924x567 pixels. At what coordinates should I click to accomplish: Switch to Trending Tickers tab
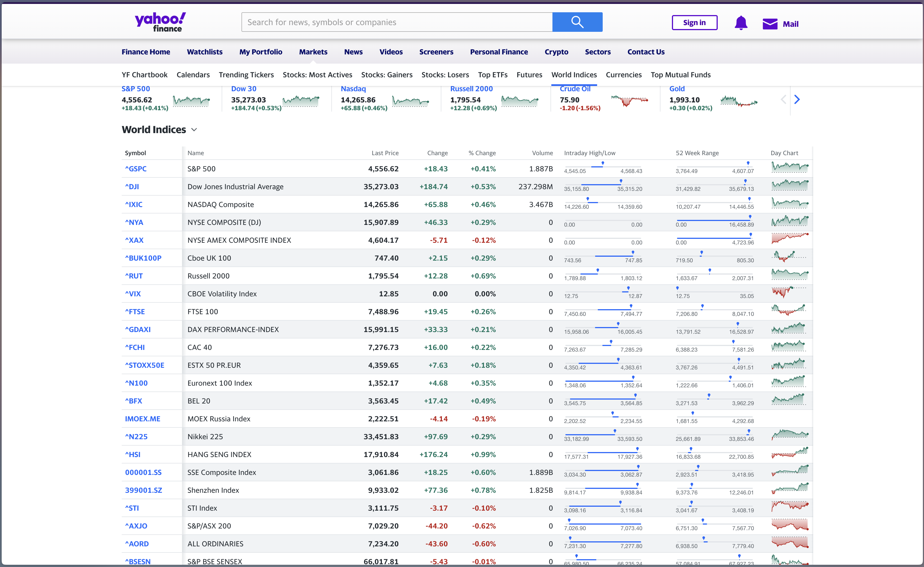(246, 75)
